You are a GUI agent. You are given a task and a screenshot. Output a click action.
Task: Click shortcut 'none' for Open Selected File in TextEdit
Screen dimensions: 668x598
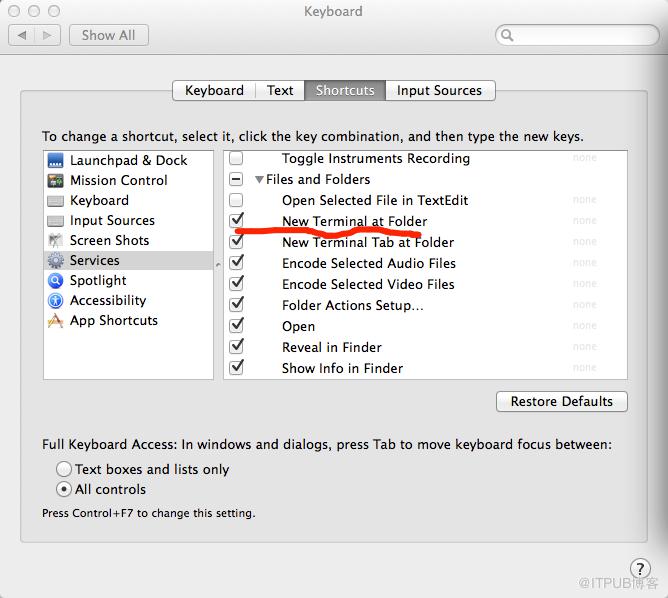point(584,199)
